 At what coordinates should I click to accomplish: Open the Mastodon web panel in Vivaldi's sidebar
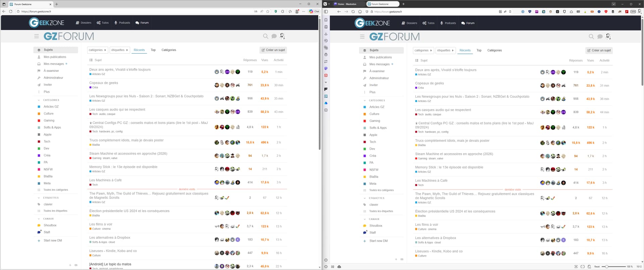tap(326, 69)
